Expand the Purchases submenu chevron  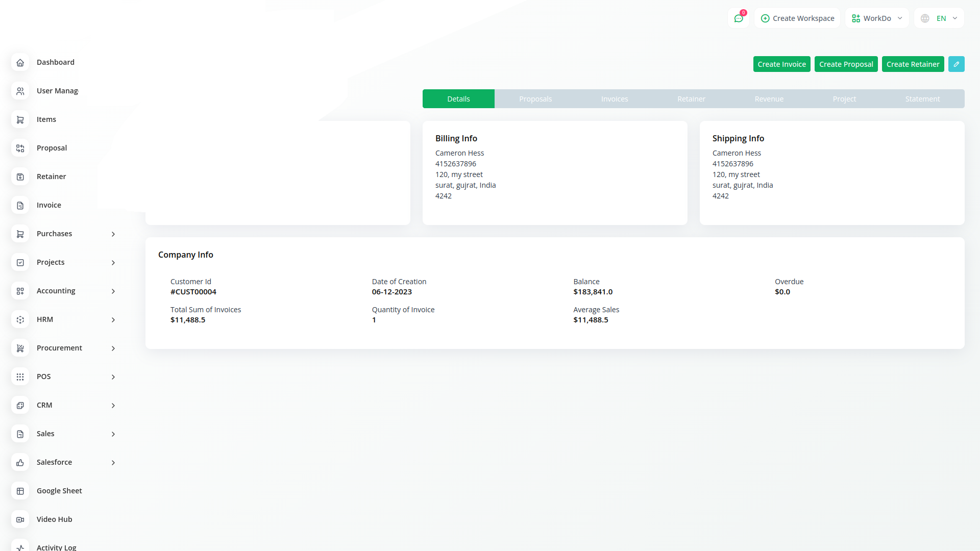113,234
